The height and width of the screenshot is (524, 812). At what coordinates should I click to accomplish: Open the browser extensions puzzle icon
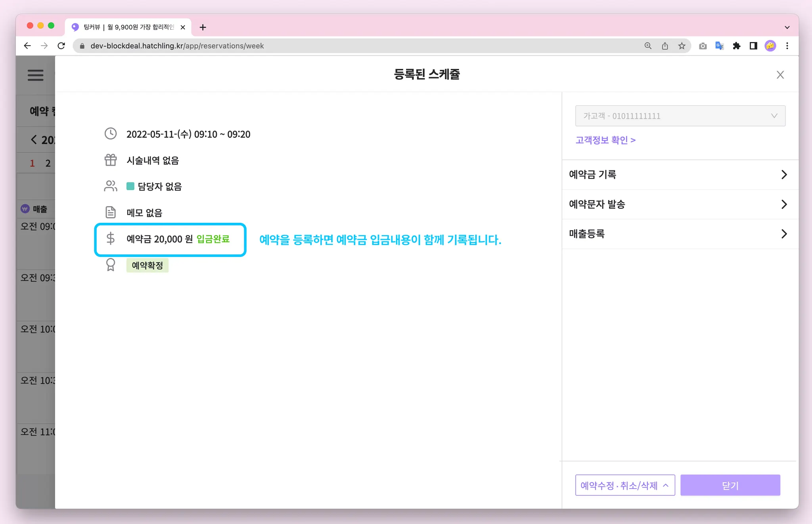(x=736, y=46)
